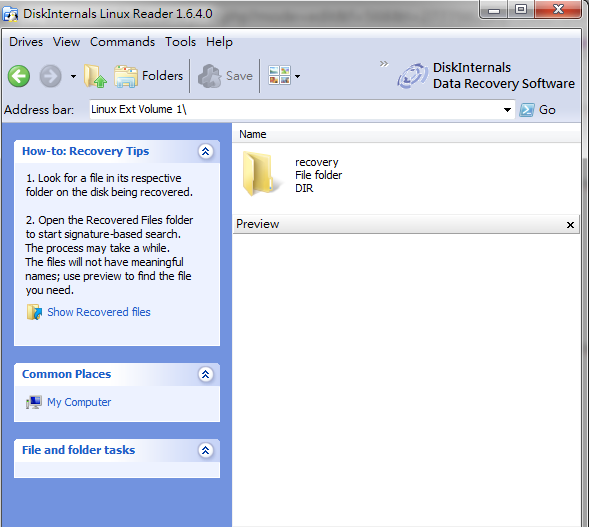Click the Show Recovered files link

99,312
